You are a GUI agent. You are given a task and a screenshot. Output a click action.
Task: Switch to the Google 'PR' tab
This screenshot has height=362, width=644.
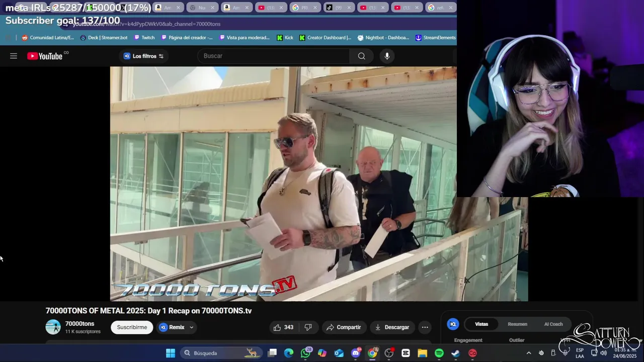point(301,8)
